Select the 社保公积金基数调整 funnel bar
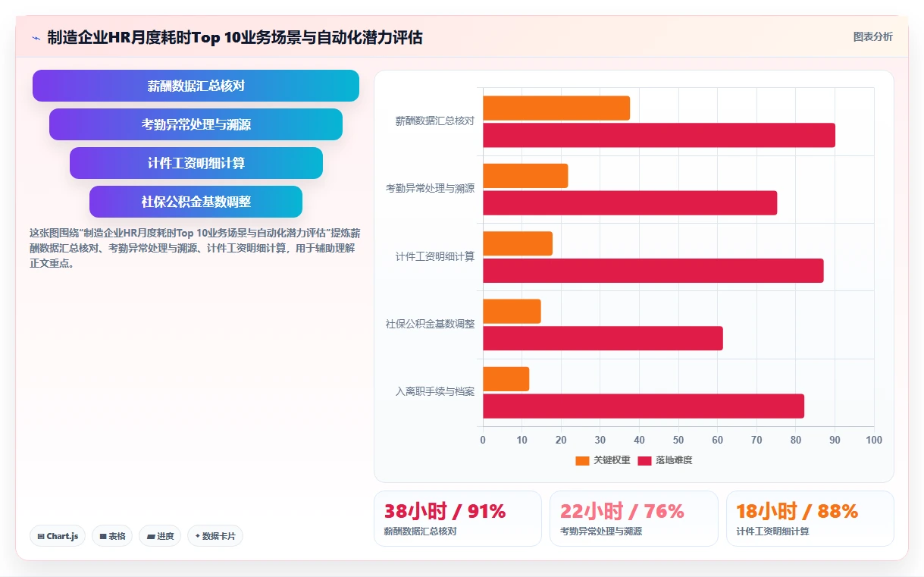This screenshot has height=577, width=924. tap(196, 202)
